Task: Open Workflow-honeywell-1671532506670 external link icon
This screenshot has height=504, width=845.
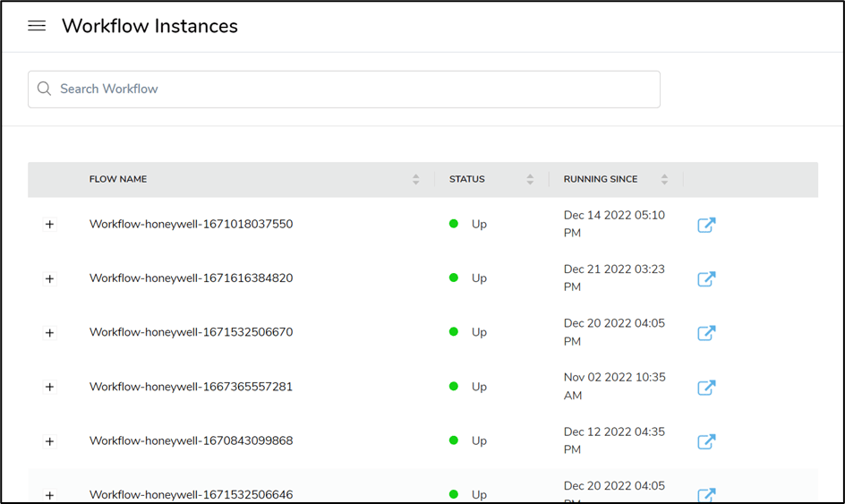Action: tap(706, 333)
